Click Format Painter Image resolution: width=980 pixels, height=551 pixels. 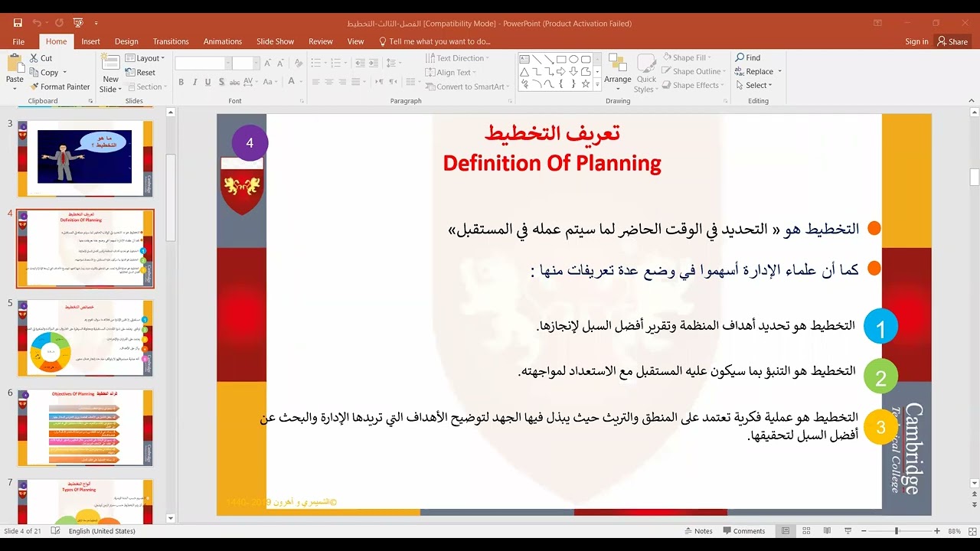tap(60, 86)
